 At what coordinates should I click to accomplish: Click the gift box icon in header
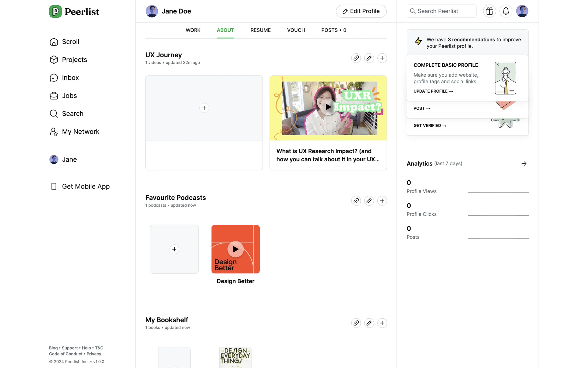click(489, 11)
